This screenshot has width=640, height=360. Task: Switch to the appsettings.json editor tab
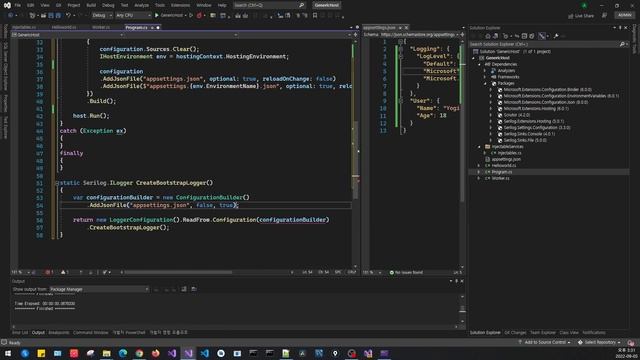click(380, 27)
